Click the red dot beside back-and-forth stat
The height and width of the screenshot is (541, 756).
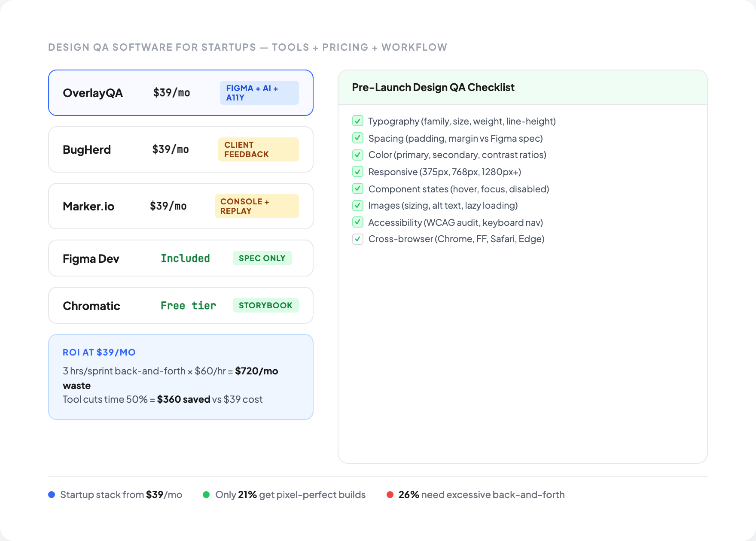coord(390,495)
